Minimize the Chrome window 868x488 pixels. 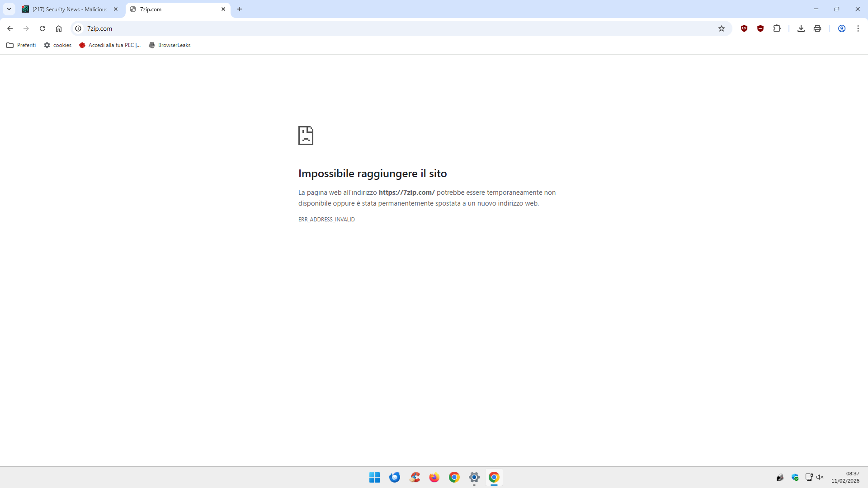click(816, 9)
